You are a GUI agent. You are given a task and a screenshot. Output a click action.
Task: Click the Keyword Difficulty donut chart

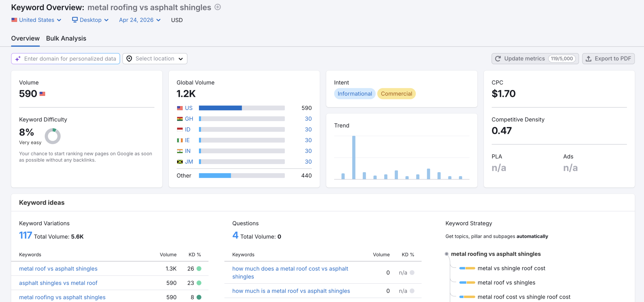coord(53,136)
